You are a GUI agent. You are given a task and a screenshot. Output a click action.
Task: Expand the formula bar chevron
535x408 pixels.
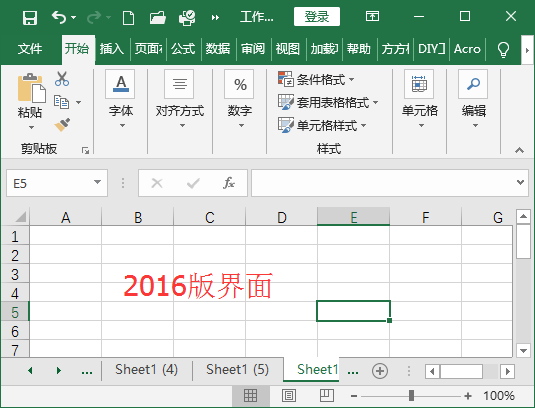point(520,182)
